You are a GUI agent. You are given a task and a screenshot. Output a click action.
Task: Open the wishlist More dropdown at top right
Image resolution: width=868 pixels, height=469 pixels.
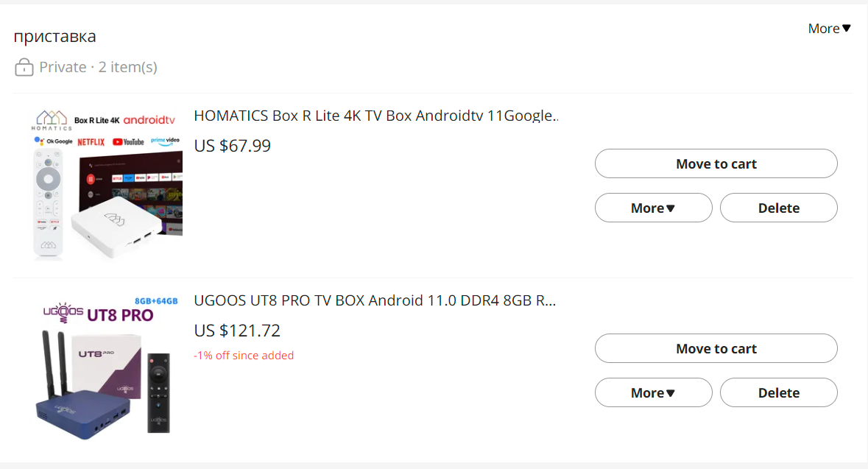(x=829, y=29)
